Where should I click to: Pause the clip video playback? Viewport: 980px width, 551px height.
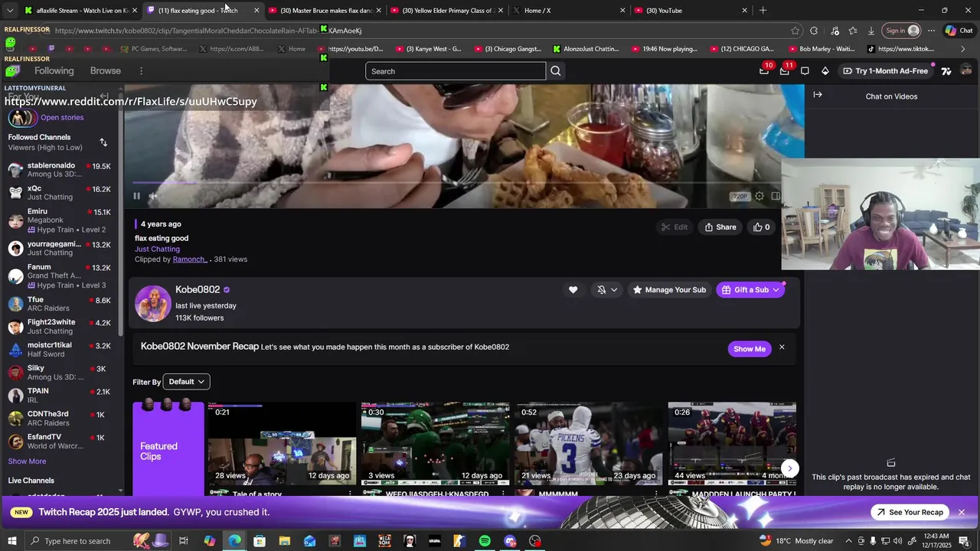[x=136, y=196]
